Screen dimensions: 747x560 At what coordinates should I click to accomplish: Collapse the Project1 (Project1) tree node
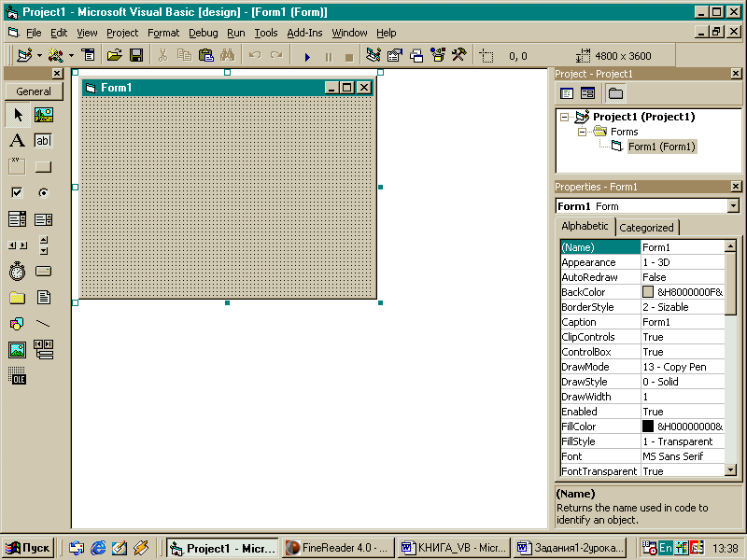coord(565,118)
